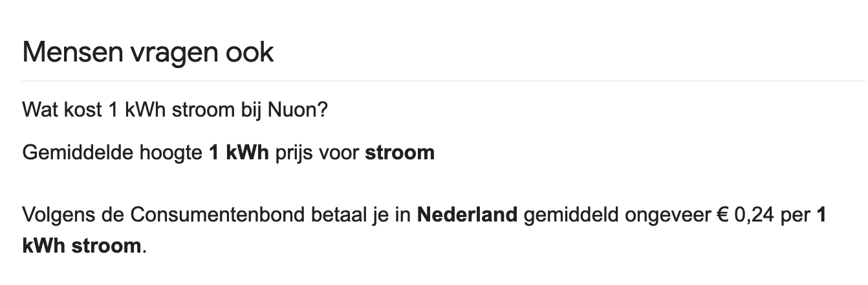Viewport: 868px width, 285px height.
Task: Click the word "Nuon" in the question
Action: click(299, 110)
